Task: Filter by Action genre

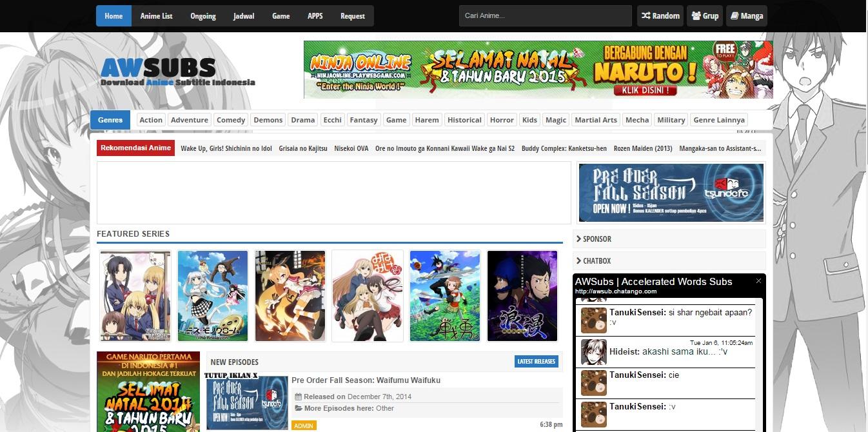Action: pos(151,120)
